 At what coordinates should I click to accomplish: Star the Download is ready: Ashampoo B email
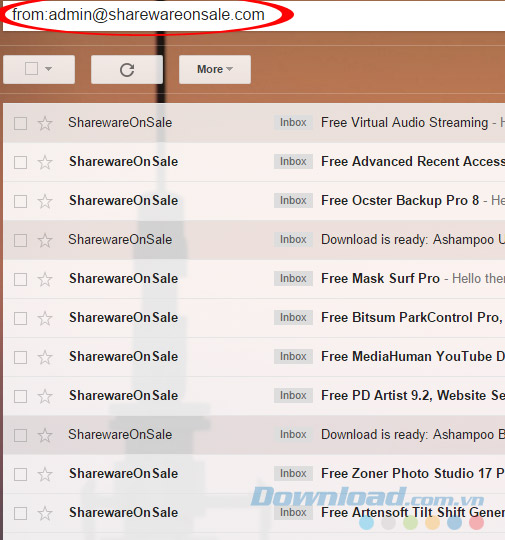(45, 435)
